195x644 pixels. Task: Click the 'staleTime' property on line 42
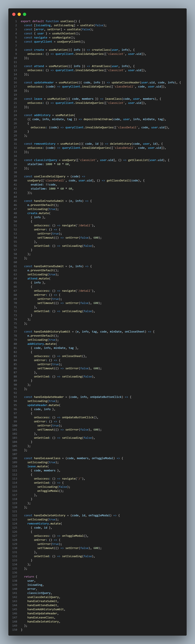38,189
